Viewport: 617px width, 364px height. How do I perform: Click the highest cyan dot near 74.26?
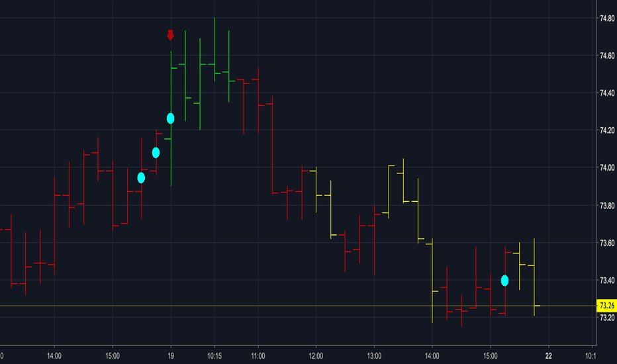coord(170,118)
